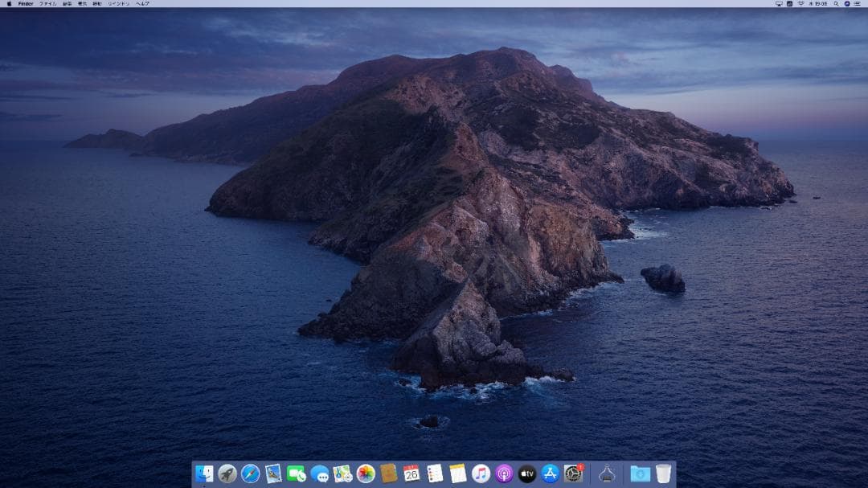Open the Calendar app showing 26
The height and width of the screenshot is (488, 868).
click(411, 474)
